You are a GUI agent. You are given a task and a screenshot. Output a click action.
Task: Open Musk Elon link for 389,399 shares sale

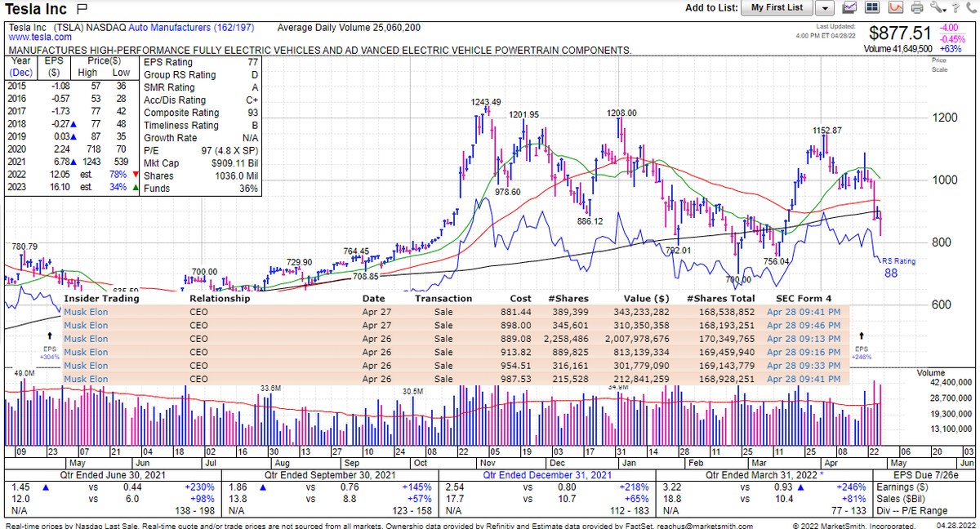point(86,312)
